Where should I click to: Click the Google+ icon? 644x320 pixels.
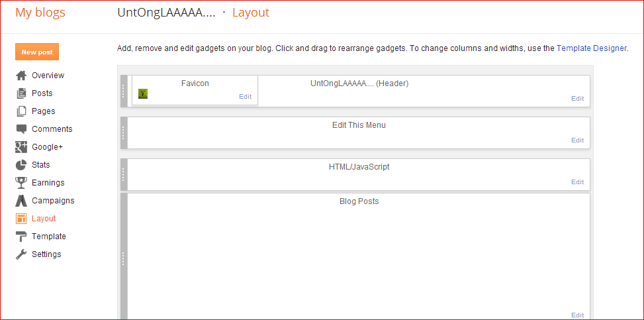[x=21, y=147]
